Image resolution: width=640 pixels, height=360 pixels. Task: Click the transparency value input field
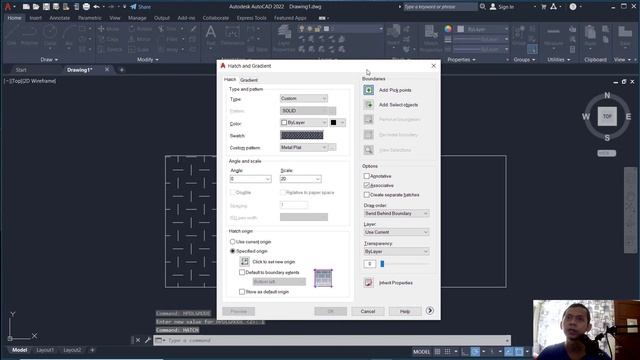coord(369,264)
